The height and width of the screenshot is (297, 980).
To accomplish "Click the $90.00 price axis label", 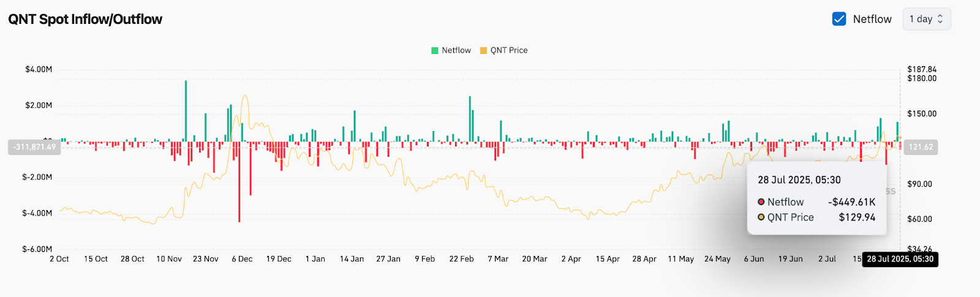I will (919, 184).
